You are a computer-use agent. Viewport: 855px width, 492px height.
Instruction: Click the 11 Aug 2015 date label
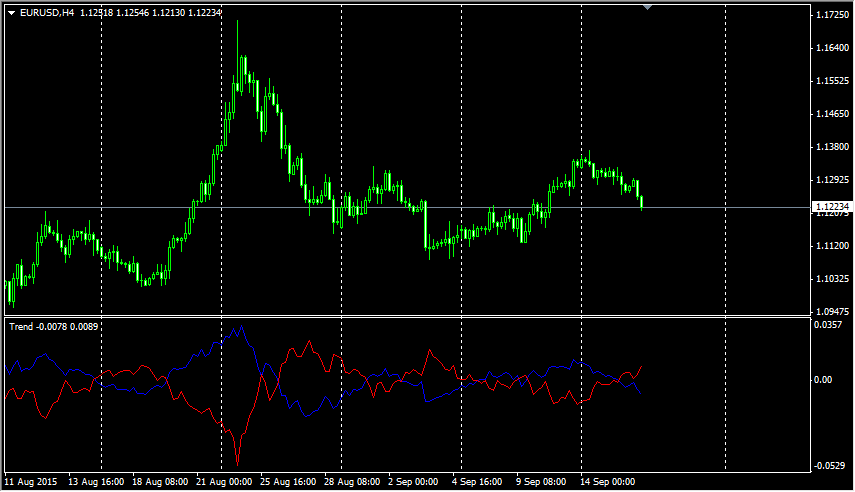pyautogui.click(x=31, y=482)
